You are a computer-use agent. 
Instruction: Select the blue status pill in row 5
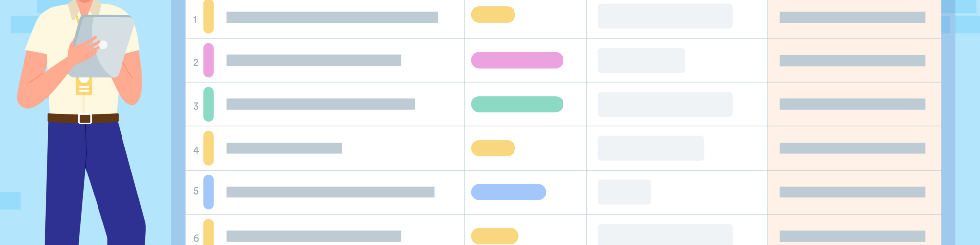509,192
